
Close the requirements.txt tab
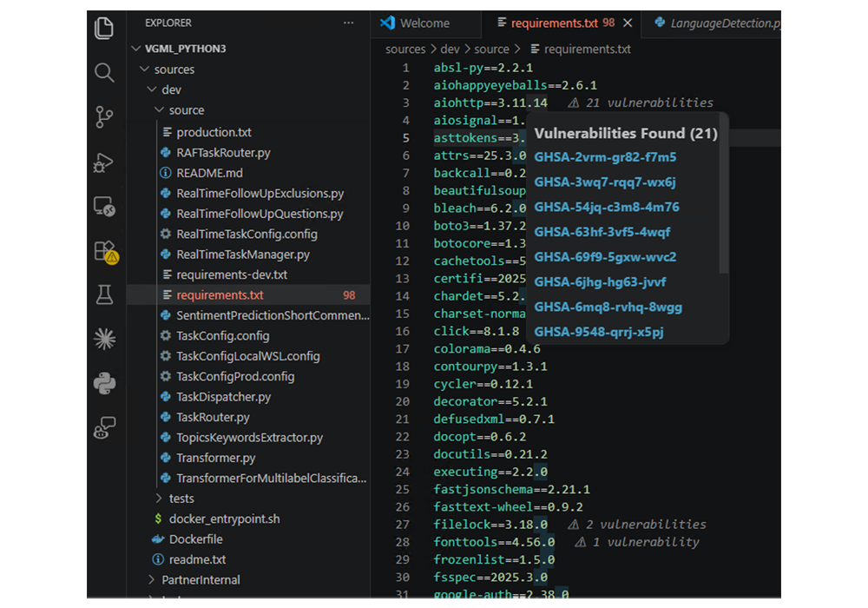pyautogui.click(x=628, y=23)
